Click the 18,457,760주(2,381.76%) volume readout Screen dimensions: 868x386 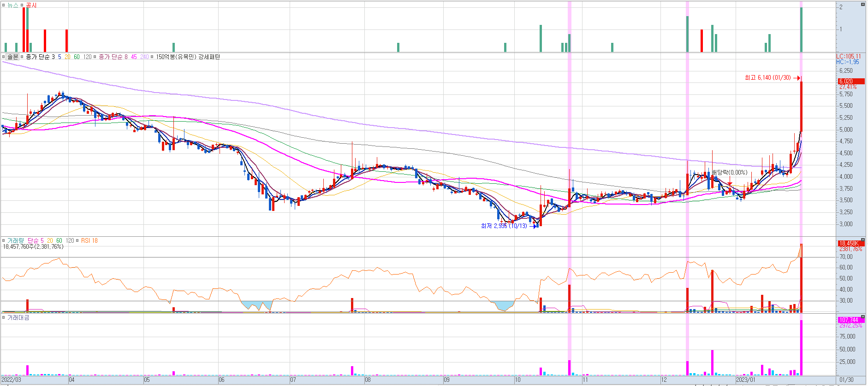click(x=33, y=247)
